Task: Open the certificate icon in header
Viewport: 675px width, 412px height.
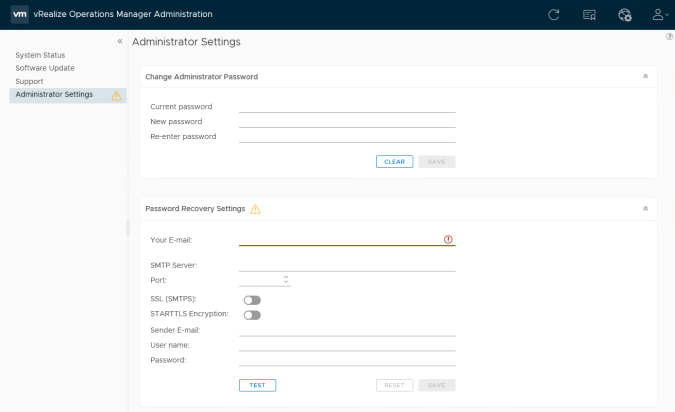Action: coord(589,15)
